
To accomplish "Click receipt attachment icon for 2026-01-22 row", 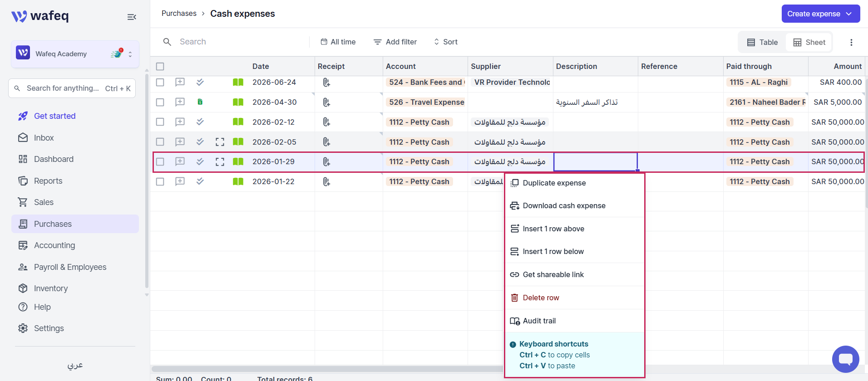I will (x=326, y=181).
